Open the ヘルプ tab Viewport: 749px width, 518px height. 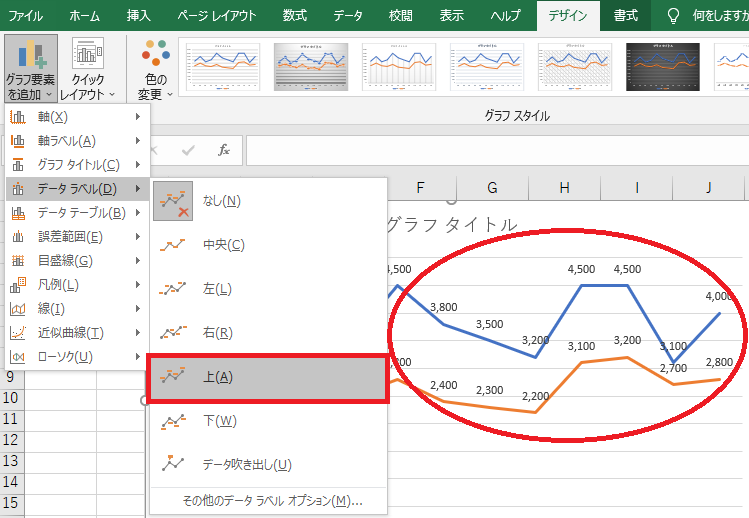tap(505, 16)
